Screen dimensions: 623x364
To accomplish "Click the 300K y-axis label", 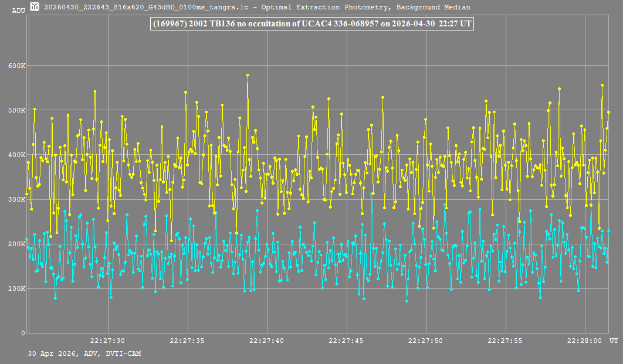I will pos(16,200).
